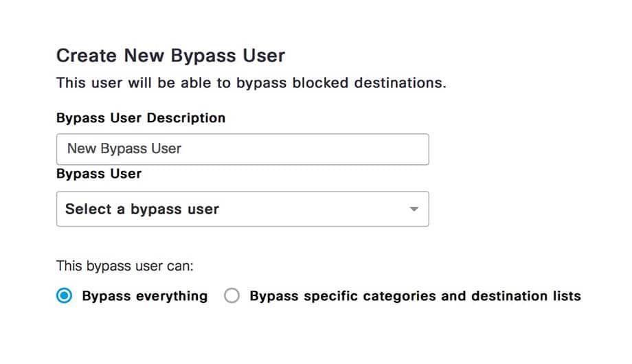Choose the "Bypass specific categories" radio button

pyautogui.click(x=232, y=296)
